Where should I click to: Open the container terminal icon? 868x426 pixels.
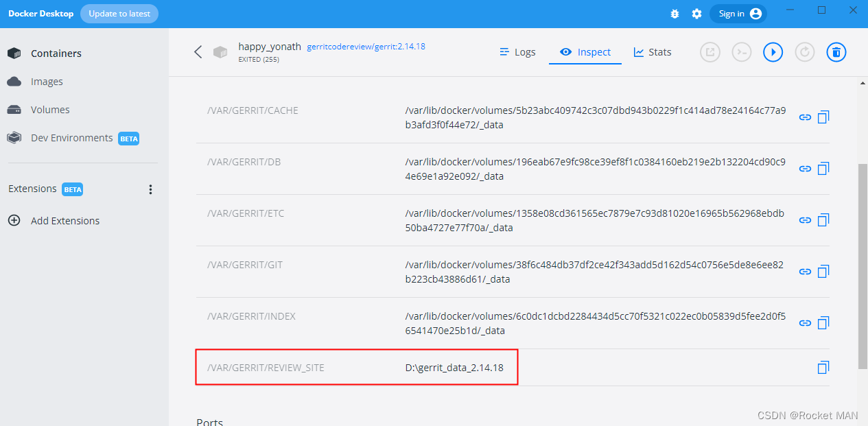741,51
